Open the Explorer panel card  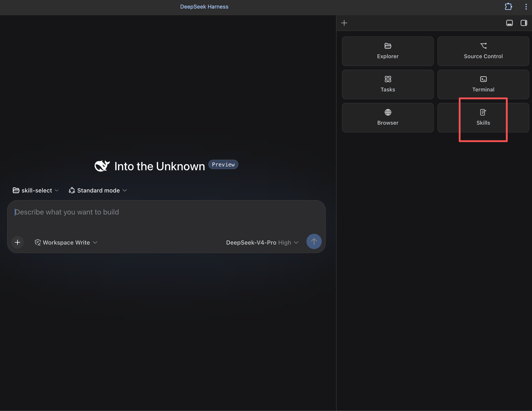pos(388,51)
